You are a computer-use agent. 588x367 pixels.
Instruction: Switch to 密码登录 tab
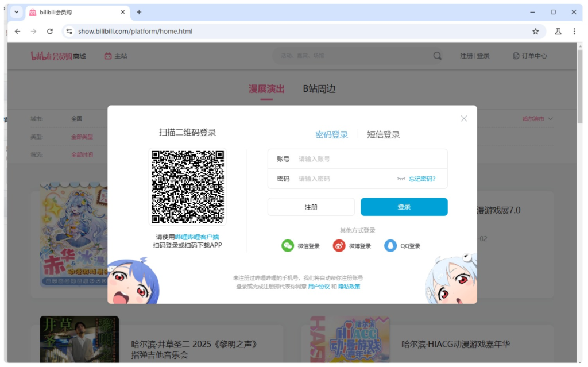pyautogui.click(x=331, y=134)
